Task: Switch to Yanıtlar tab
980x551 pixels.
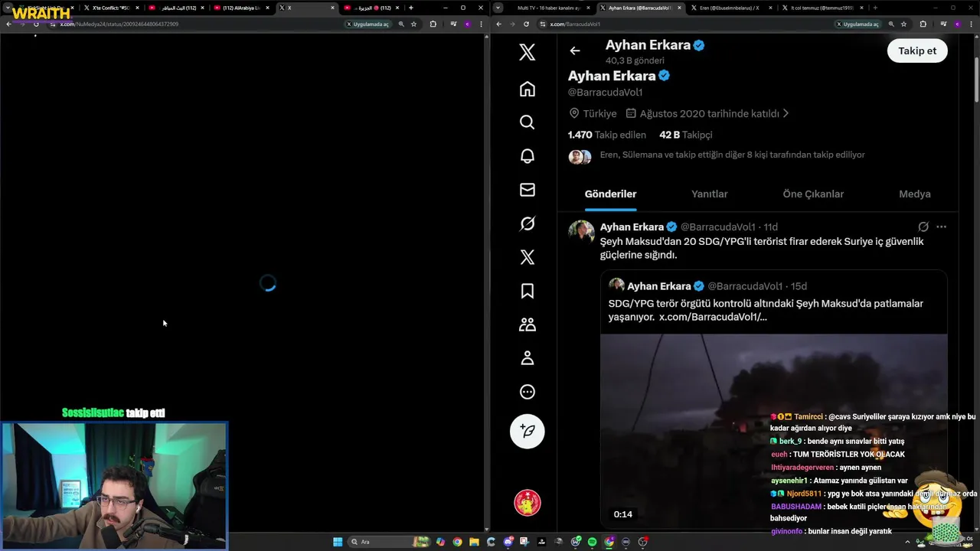Action: 710,194
